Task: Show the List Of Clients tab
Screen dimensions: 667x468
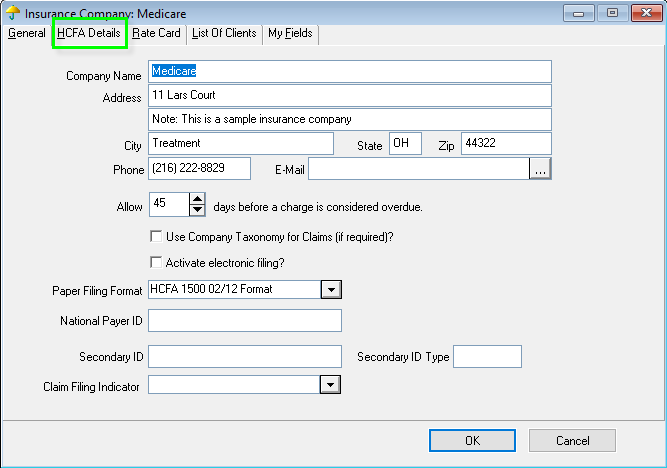Action: [x=224, y=33]
